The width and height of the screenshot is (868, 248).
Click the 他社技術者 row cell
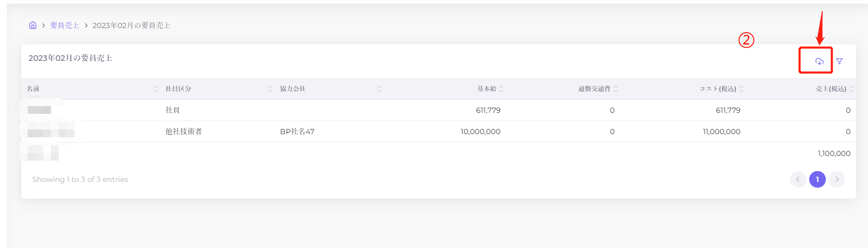pos(184,132)
